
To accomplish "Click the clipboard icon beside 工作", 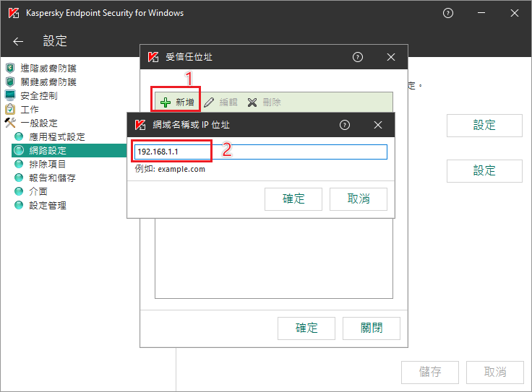I will [10, 109].
